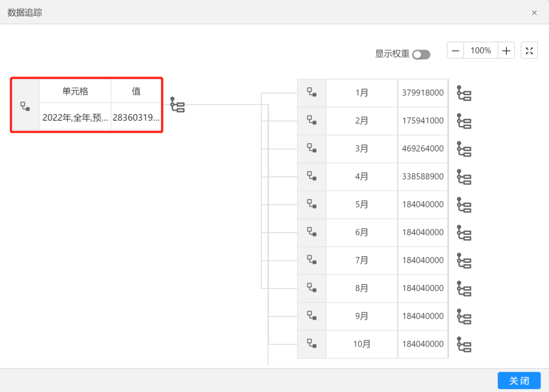
Task: Expand the tree for 9月 value 184040000
Action: tap(464, 317)
